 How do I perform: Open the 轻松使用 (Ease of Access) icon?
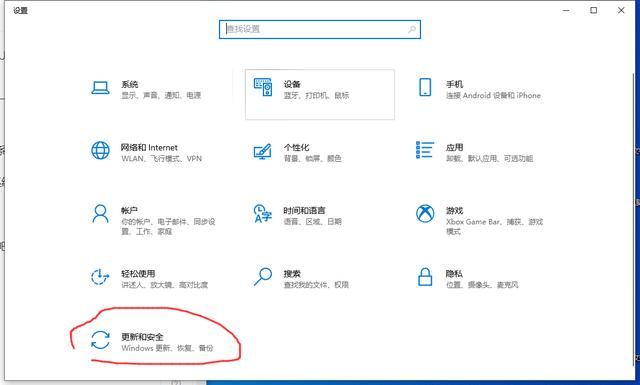click(100, 277)
